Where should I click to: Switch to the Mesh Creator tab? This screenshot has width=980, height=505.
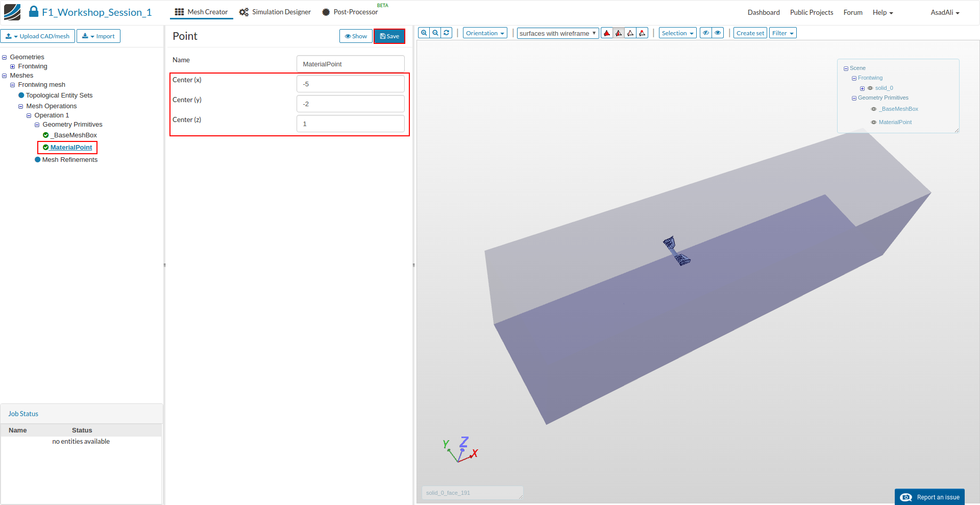202,12
